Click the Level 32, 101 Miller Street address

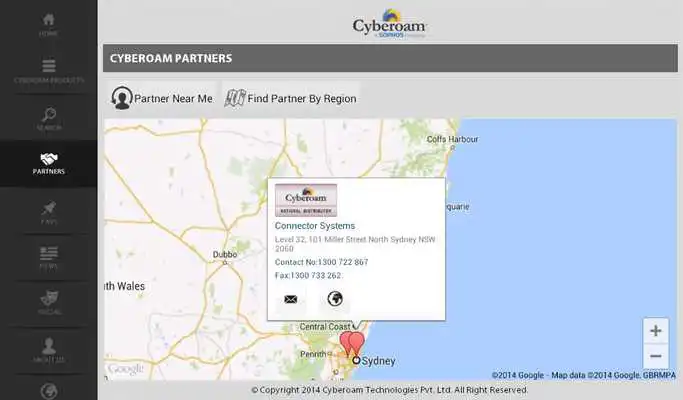355,244
